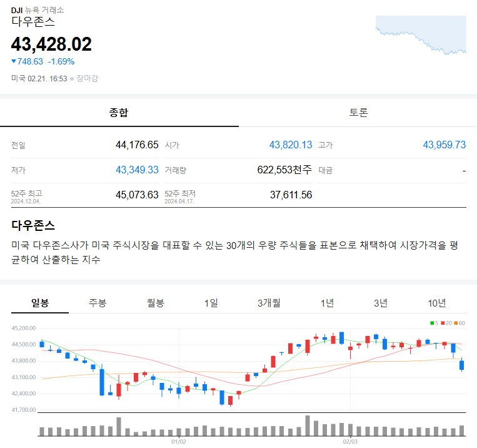Click the current price 43,428.02

pyautogui.click(x=51, y=44)
